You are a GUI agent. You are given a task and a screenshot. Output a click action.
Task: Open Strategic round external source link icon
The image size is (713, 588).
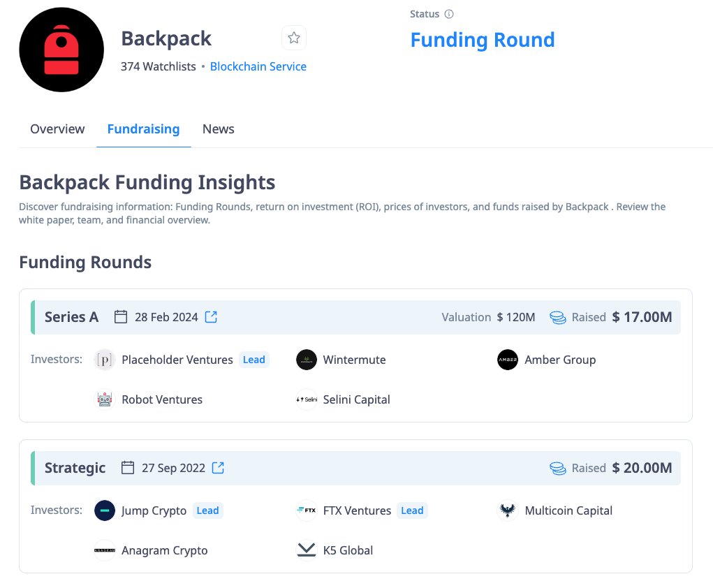coord(218,468)
